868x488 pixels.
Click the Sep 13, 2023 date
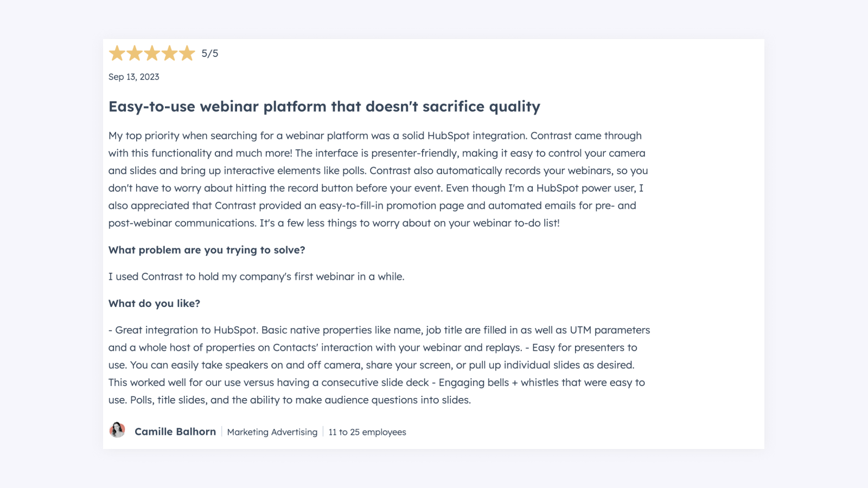click(134, 77)
